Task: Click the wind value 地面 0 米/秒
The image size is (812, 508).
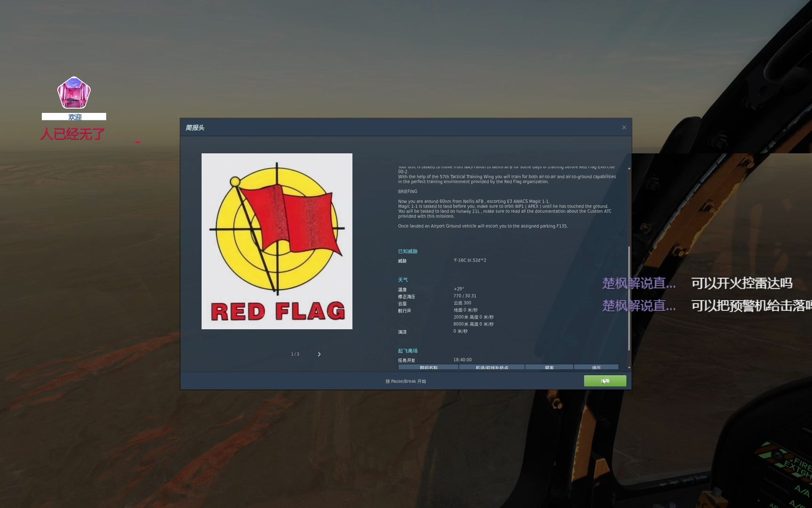Action: tap(466, 310)
